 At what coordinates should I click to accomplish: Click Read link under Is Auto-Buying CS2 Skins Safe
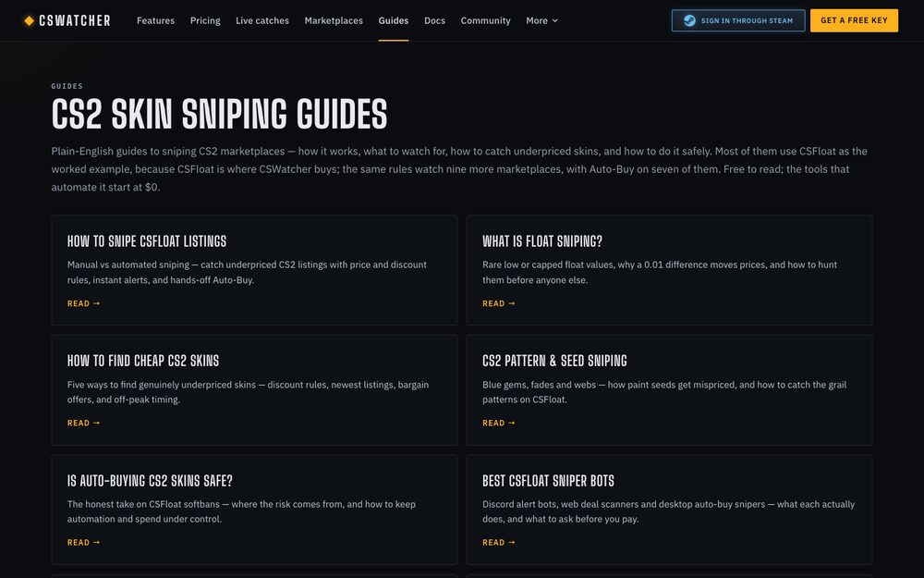(x=84, y=543)
